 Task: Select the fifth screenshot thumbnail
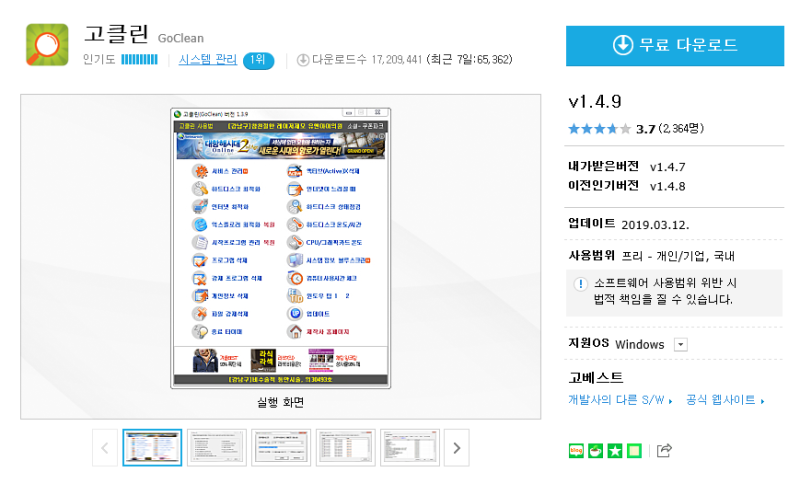410,448
